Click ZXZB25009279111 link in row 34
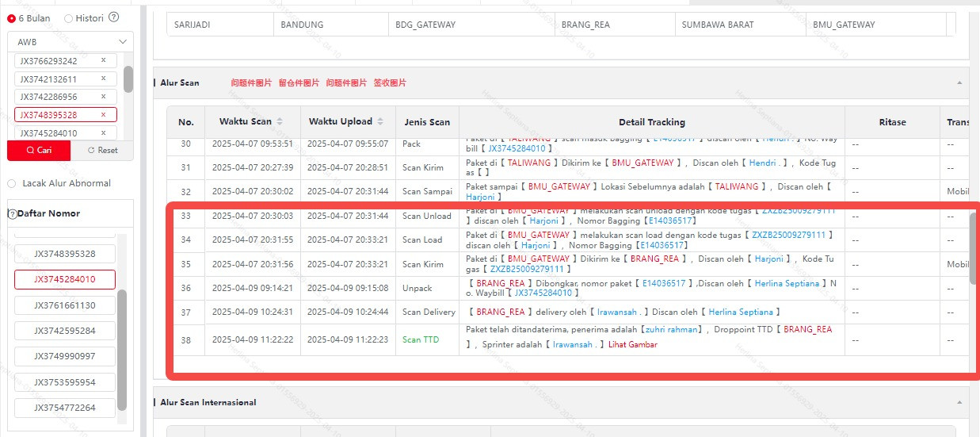Screen dimensions: 980x437 tap(788, 235)
